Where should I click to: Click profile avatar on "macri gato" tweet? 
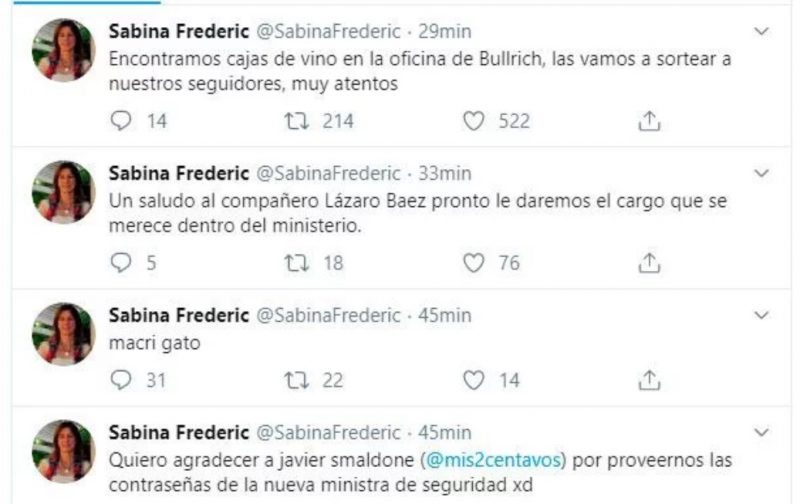tap(63, 334)
